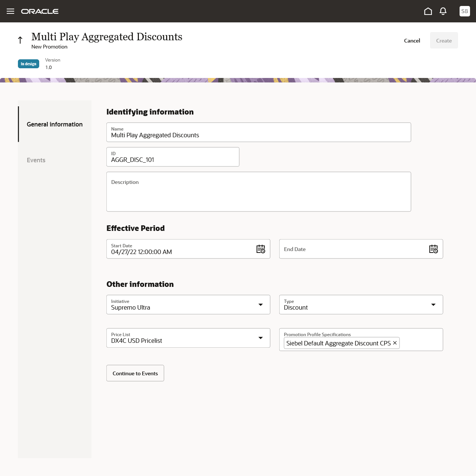Cancel the new promotion
Image resolution: width=476 pixels, height=476 pixels.
(412, 41)
